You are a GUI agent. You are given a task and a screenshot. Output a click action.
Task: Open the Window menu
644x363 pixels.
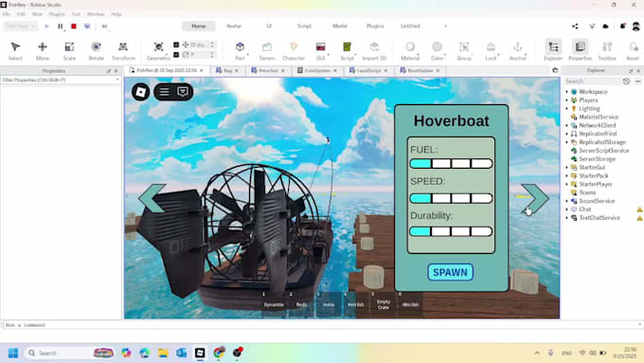(96, 14)
